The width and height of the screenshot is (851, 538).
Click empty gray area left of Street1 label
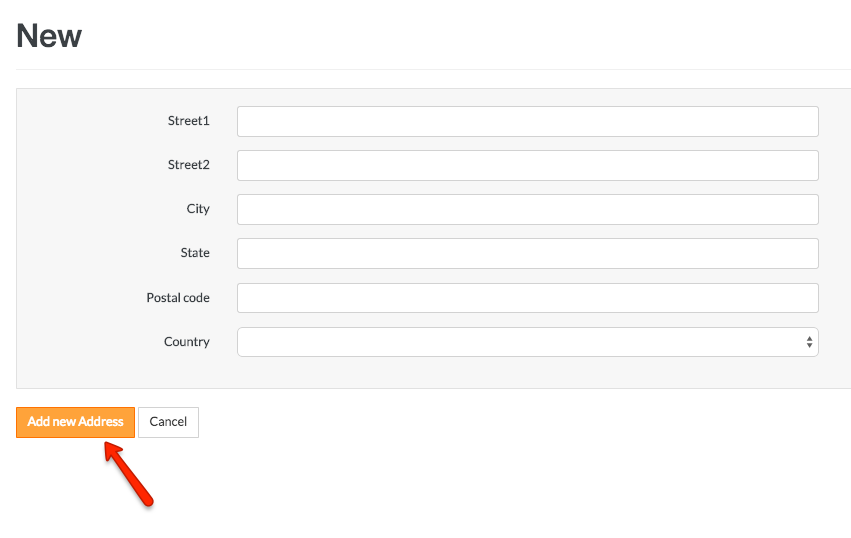click(80, 121)
